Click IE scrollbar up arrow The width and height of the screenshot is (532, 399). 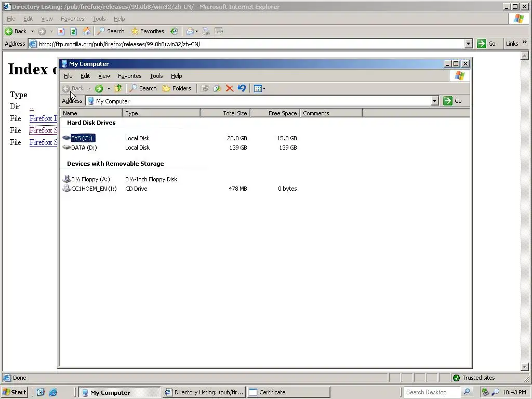click(x=525, y=55)
